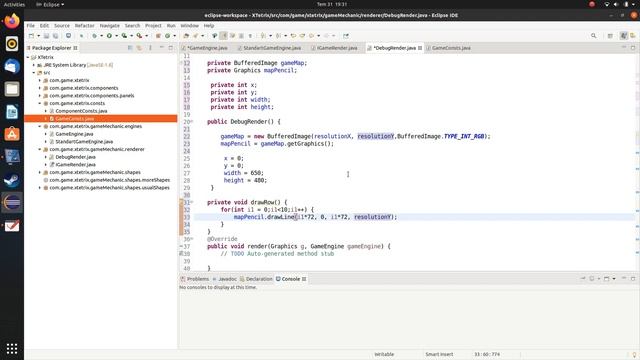Screen dimensions: 640x360
Task: Click the Save toolbar icon
Action: pos(46,36)
